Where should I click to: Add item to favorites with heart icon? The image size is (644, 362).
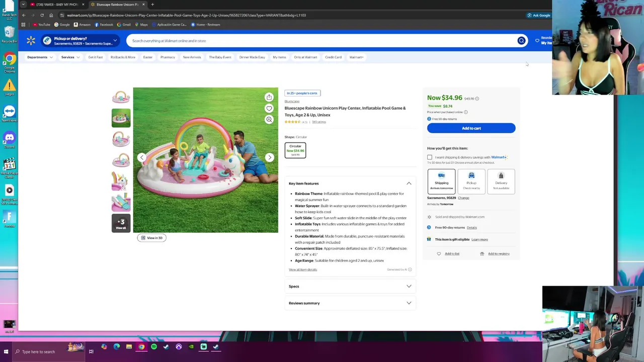(x=269, y=108)
